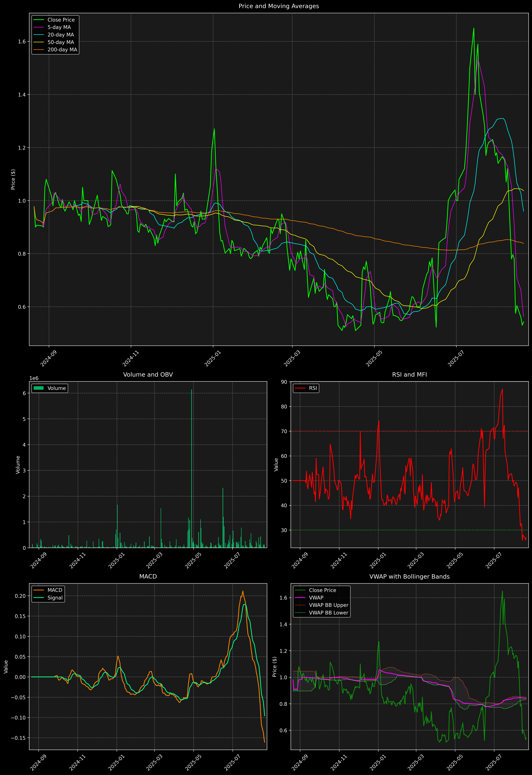Click the red RSI legend line

[x=300, y=388]
